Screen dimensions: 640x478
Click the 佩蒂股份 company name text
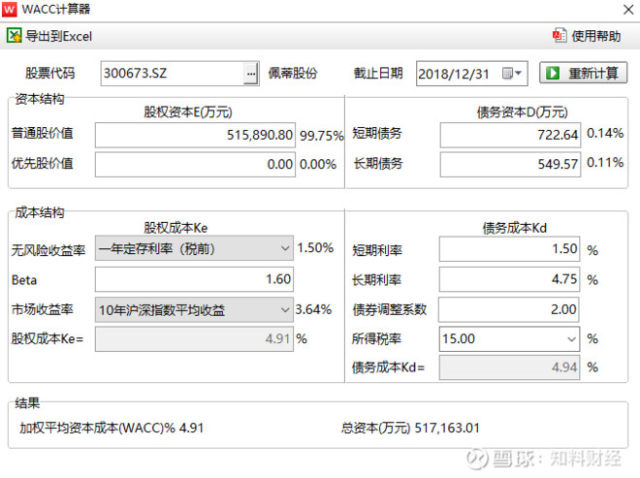point(292,73)
